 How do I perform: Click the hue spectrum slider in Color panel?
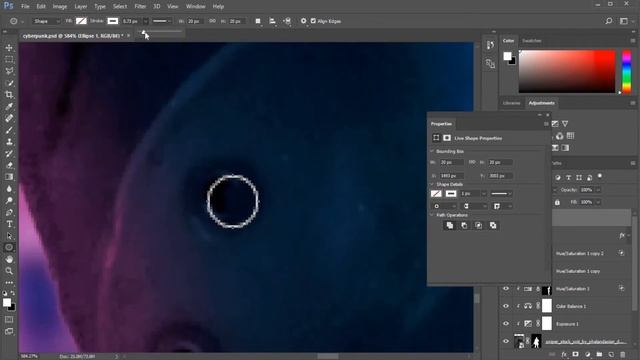pos(627,72)
